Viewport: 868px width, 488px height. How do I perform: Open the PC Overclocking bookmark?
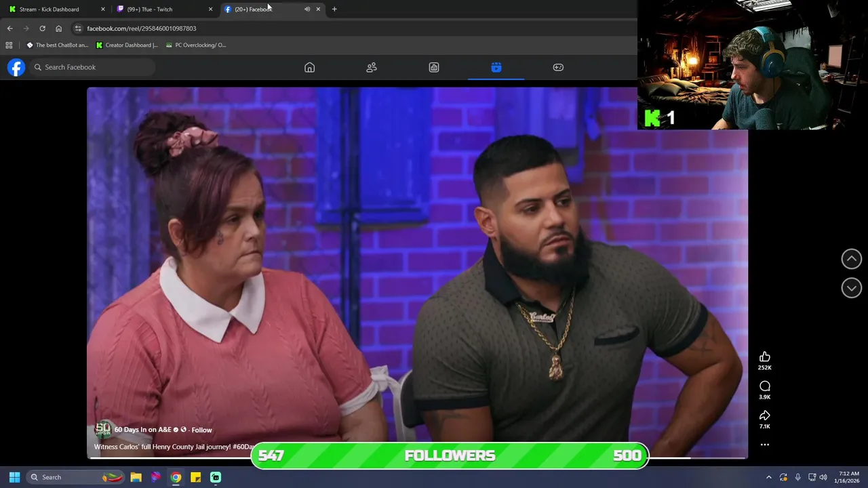click(196, 45)
